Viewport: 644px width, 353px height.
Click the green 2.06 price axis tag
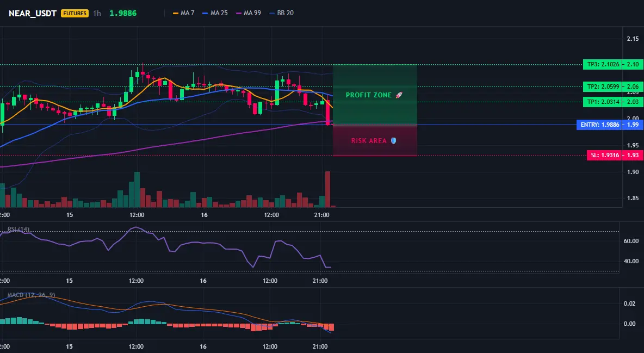(x=633, y=86)
